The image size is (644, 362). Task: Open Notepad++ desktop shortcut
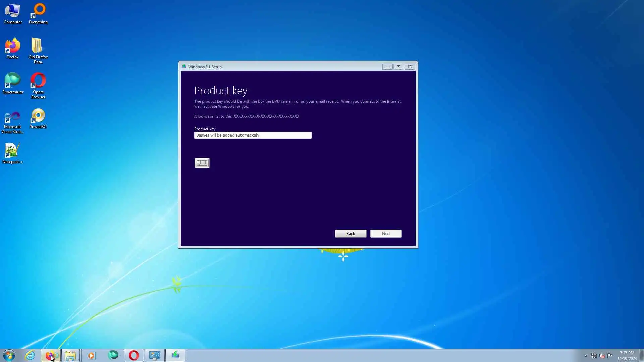[x=13, y=154]
